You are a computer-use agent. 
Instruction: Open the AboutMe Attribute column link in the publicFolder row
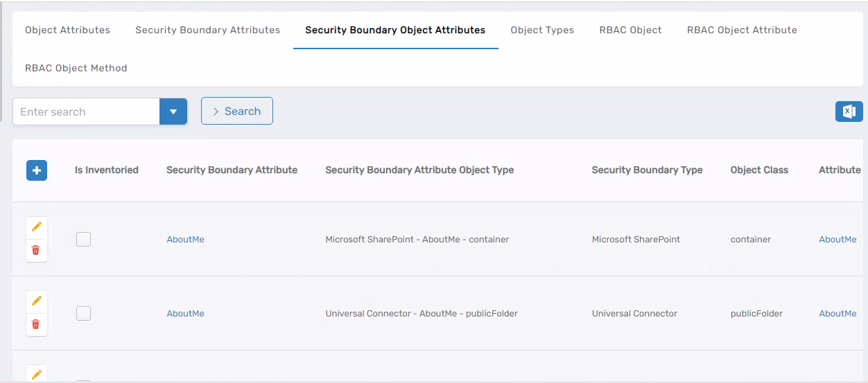(x=837, y=313)
